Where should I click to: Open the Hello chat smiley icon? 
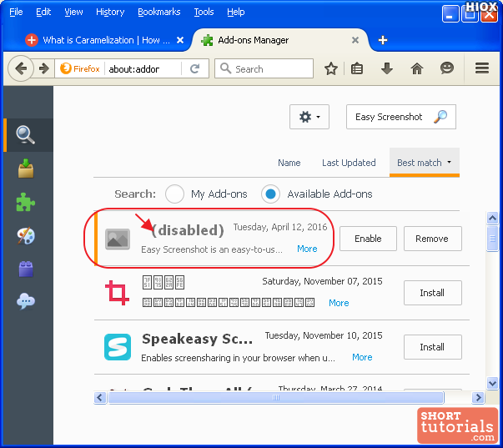pyautogui.click(x=447, y=68)
